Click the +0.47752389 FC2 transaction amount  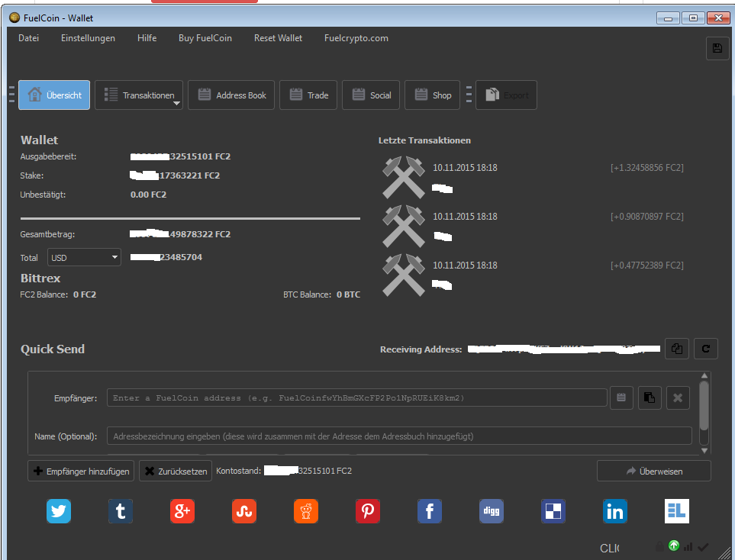pyautogui.click(x=647, y=265)
